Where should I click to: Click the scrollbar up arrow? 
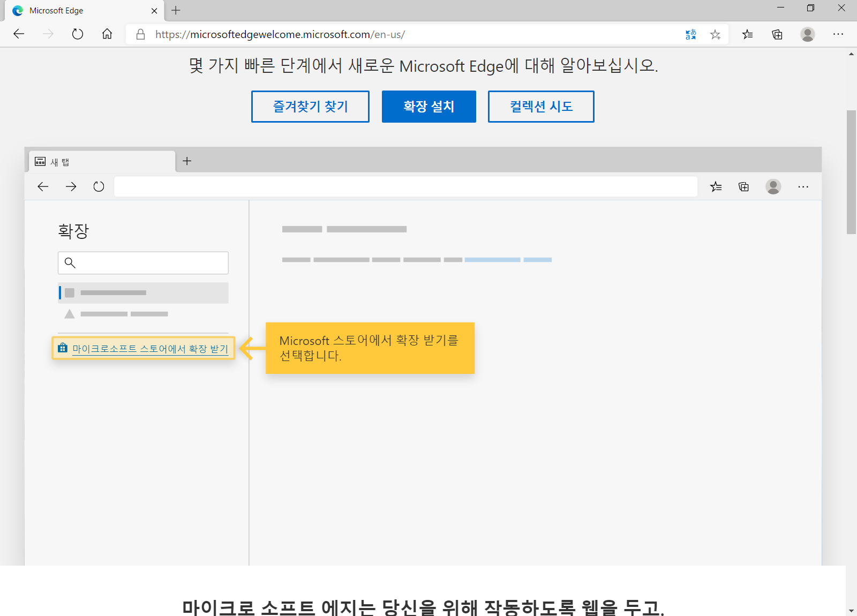point(851,54)
